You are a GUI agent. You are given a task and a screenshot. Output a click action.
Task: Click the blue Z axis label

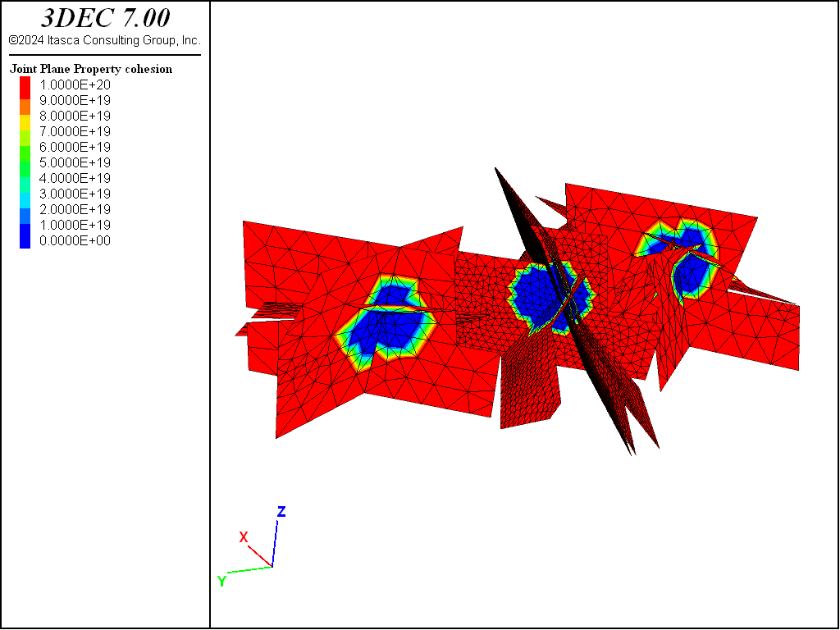click(x=281, y=512)
